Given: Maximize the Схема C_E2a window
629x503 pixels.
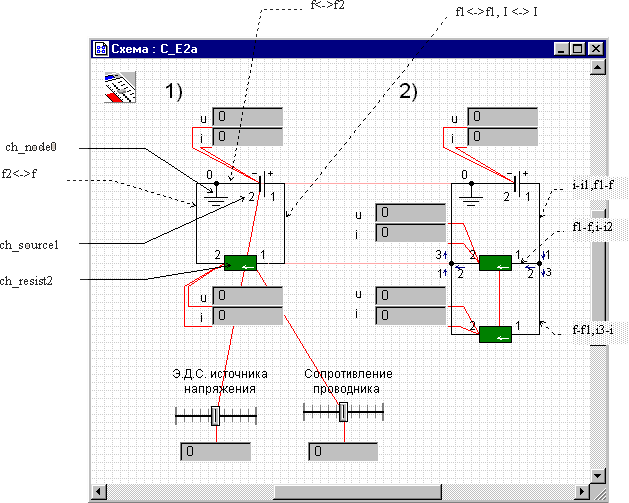Looking at the screenshot, I should (577, 49).
